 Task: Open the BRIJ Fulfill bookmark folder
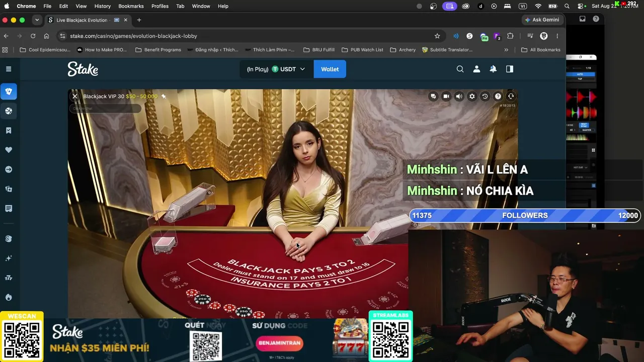click(x=318, y=50)
